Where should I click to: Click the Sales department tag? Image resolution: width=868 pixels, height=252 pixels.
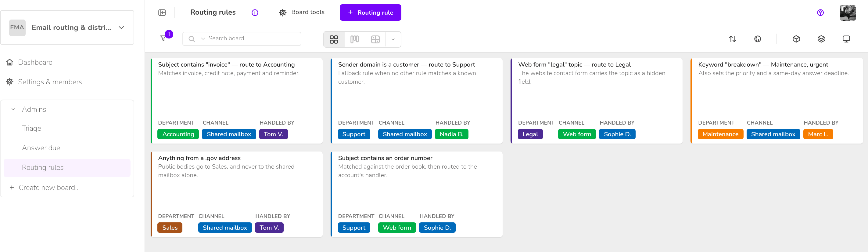(x=170, y=228)
